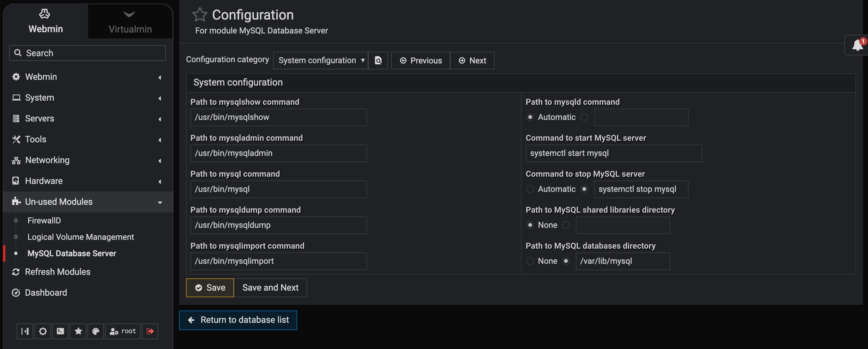Screen dimensions: 868x349
Task: Click the config search icon beside category dropdown
Action: click(x=378, y=61)
